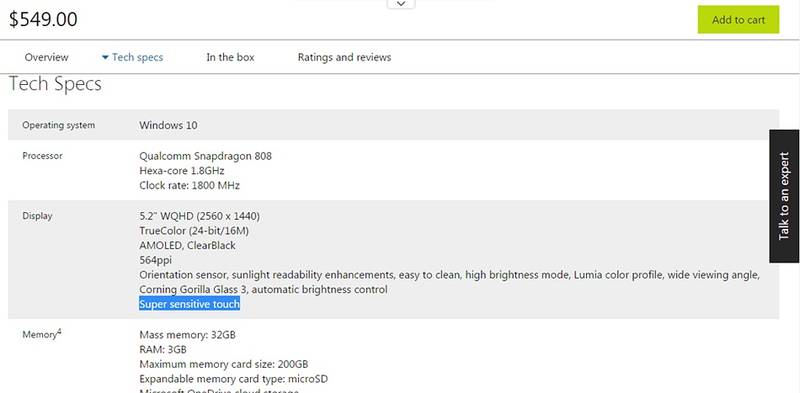Click Expandable memory card type: microSD
Image resolution: width=800 pixels, height=393 pixels.
pos(233,379)
